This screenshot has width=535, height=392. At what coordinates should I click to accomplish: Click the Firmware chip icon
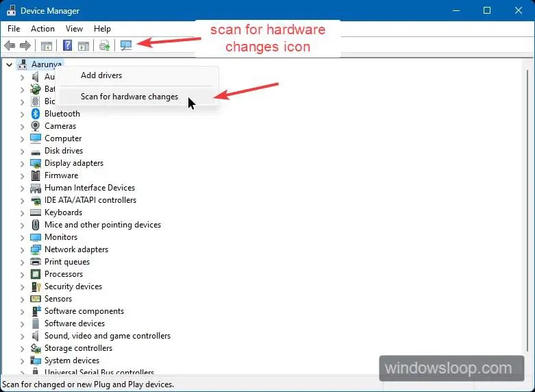click(x=36, y=175)
